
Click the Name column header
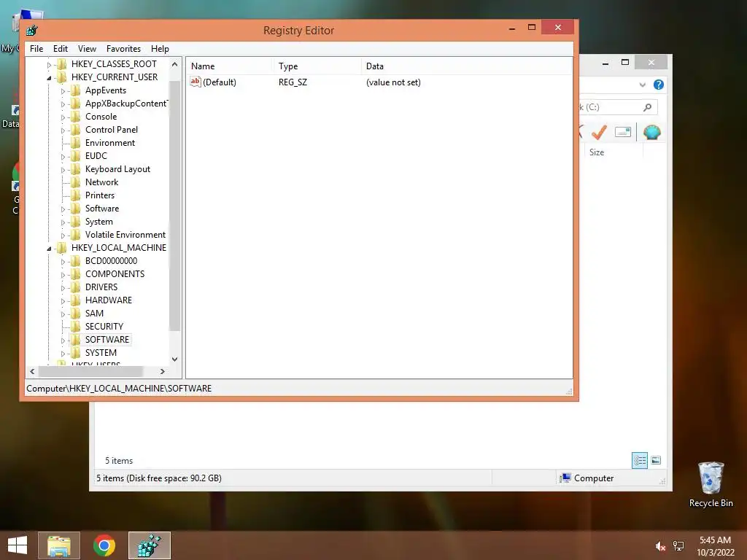(229, 66)
